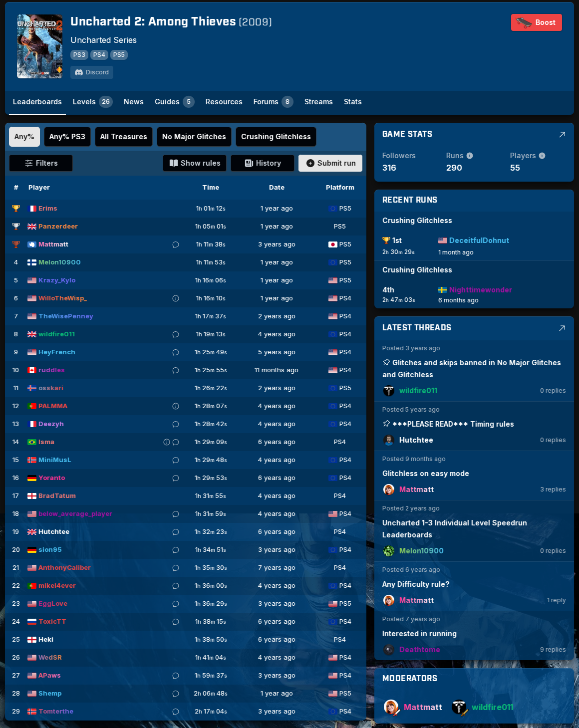
Task: Open moderator Mattmatt's profile
Action: 423,707
